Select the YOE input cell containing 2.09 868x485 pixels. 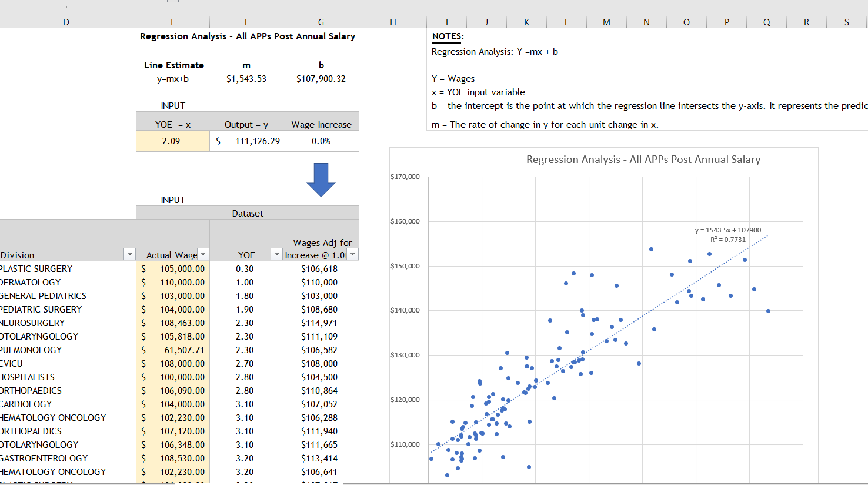pos(172,141)
